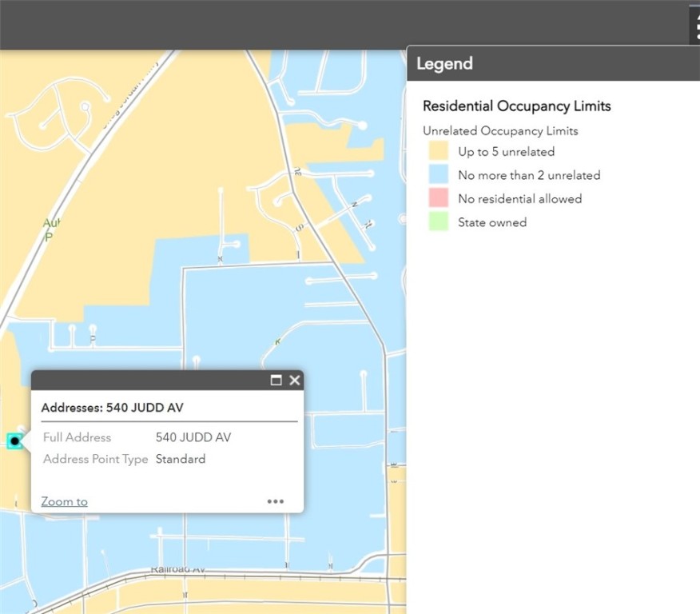Click the partially visible top-right toolbar icon

[x=695, y=24]
